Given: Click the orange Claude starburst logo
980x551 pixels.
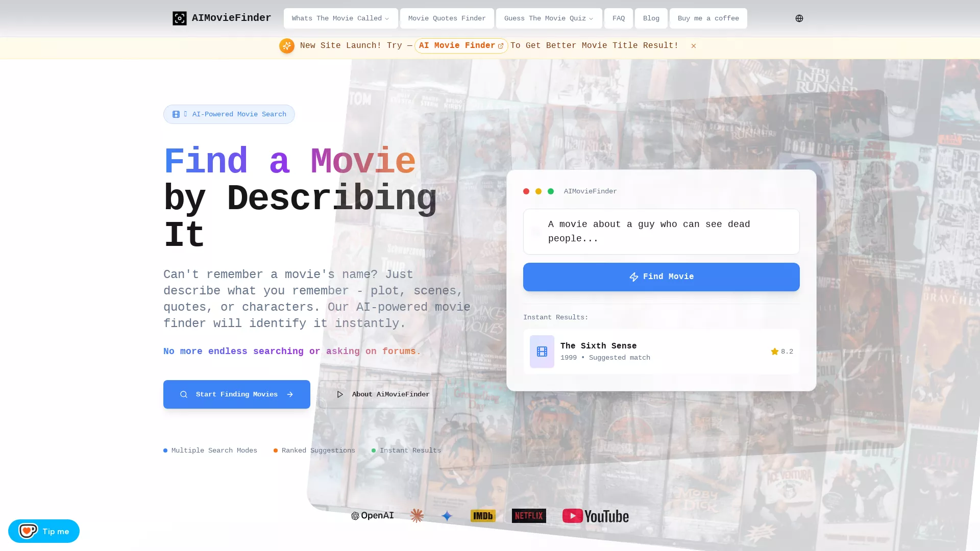Looking at the screenshot, I should tap(417, 516).
